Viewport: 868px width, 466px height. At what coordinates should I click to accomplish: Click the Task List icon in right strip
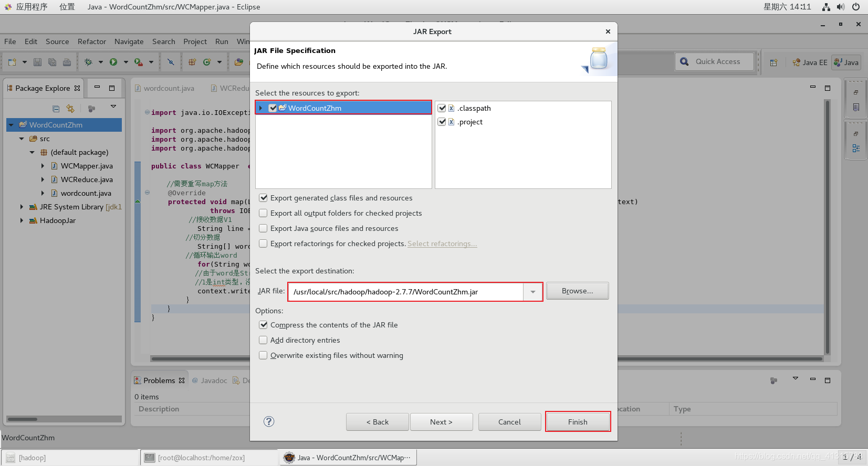tap(856, 107)
